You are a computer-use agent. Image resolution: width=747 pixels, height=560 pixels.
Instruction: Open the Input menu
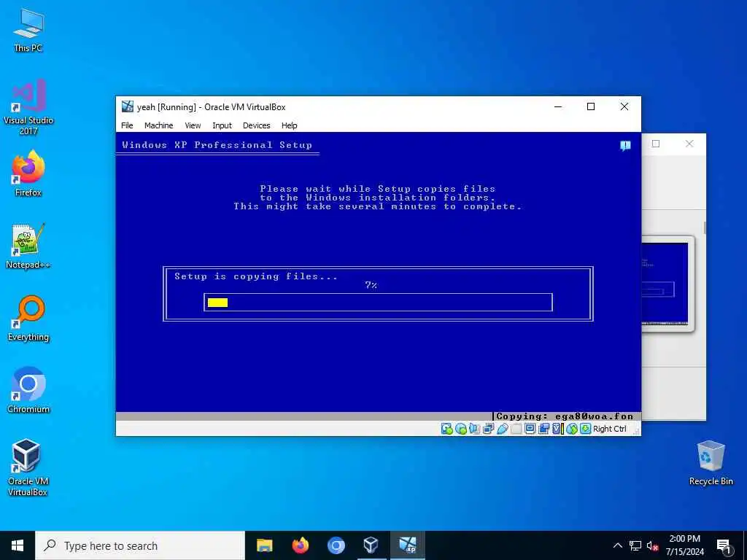pos(222,125)
